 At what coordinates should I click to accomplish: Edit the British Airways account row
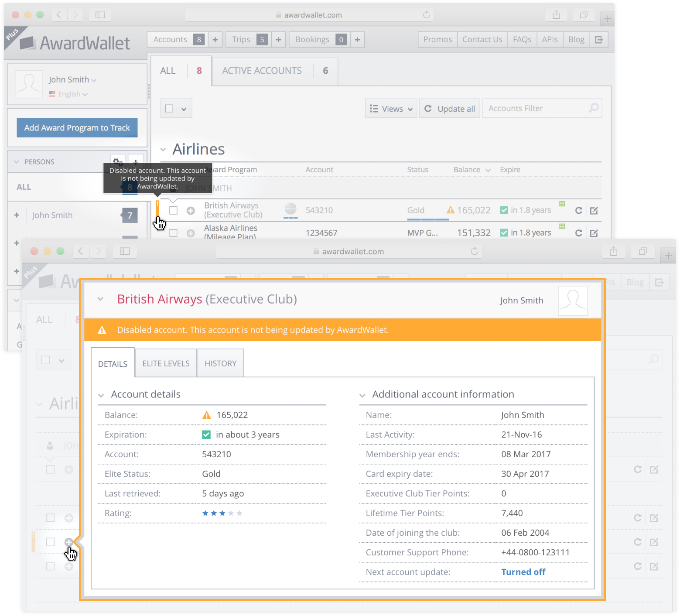click(x=594, y=211)
